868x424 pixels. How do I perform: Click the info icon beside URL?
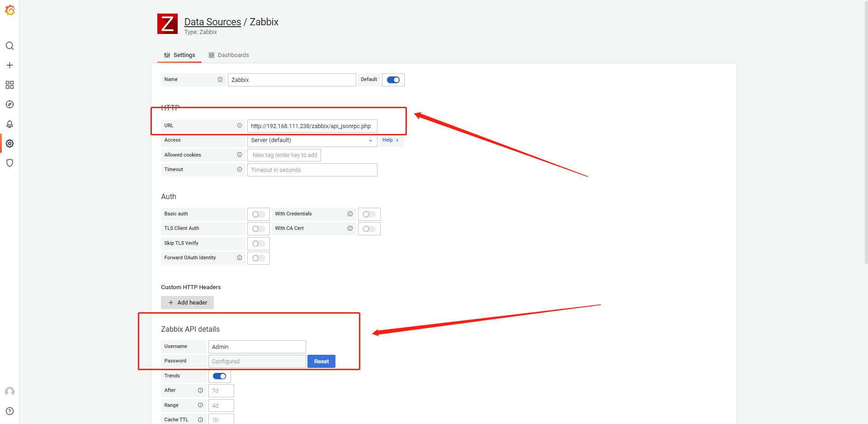pyautogui.click(x=240, y=126)
